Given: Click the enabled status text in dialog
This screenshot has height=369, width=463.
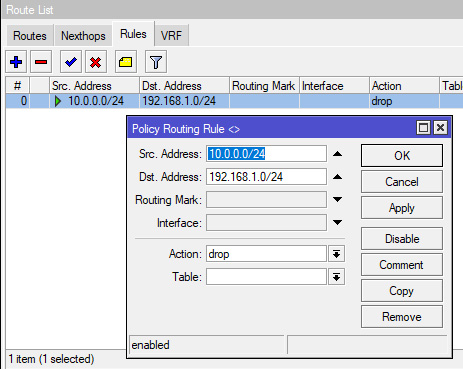Looking at the screenshot, I should coord(150,345).
